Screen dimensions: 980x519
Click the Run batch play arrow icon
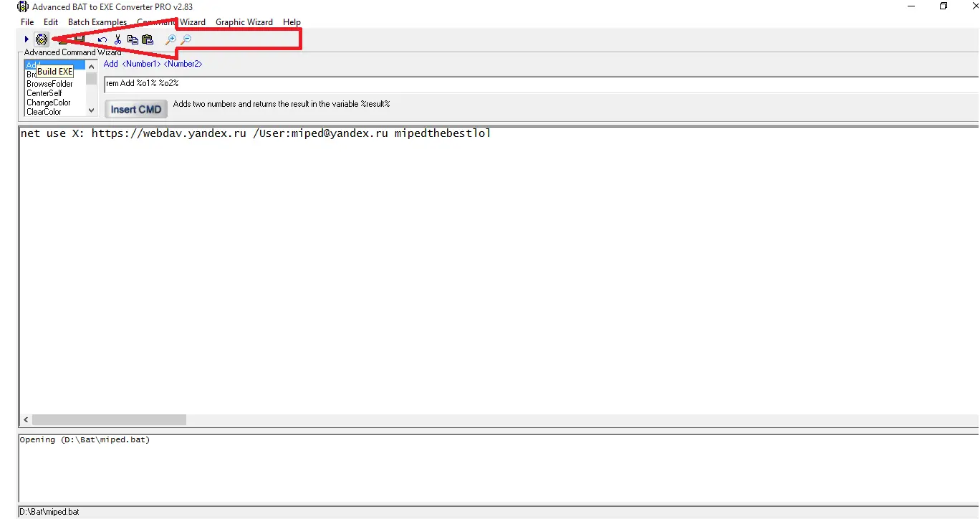point(27,39)
